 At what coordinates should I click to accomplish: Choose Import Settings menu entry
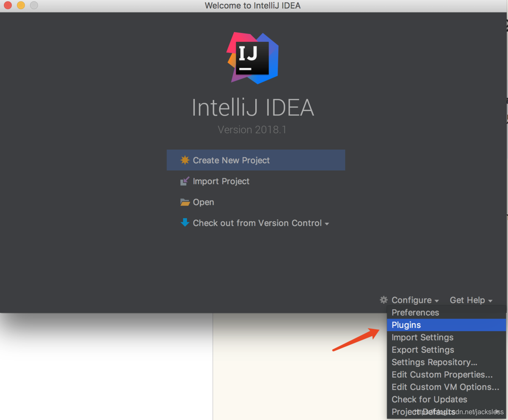pyautogui.click(x=447, y=338)
